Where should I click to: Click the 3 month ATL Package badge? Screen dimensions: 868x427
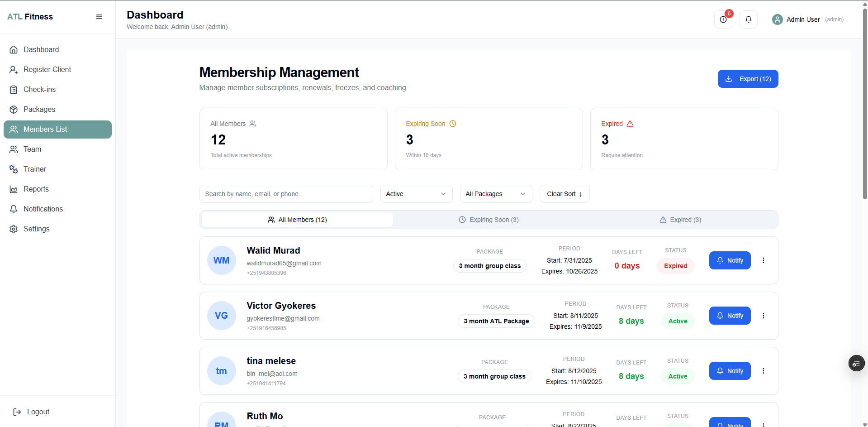coord(496,321)
